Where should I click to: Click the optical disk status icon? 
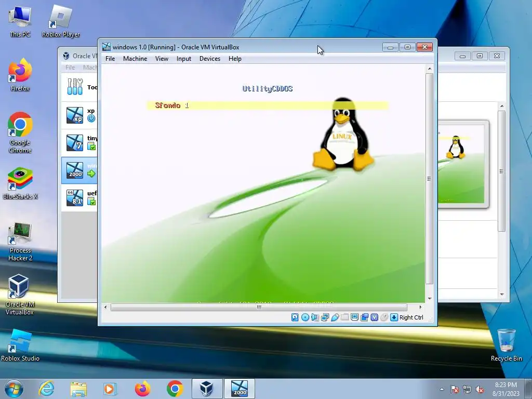point(305,317)
